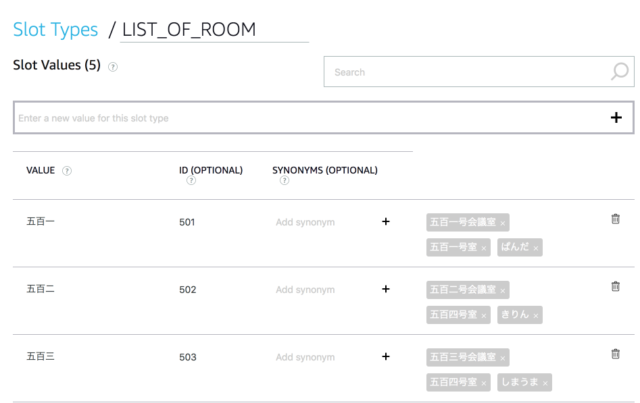Add synonym plus for 501 row
Image resolution: width=640 pixels, height=403 pixels.
click(385, 221)
